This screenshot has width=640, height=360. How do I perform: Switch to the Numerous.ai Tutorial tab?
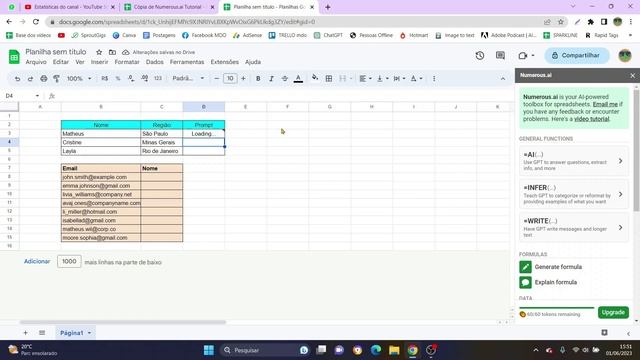tap(168, 7)
